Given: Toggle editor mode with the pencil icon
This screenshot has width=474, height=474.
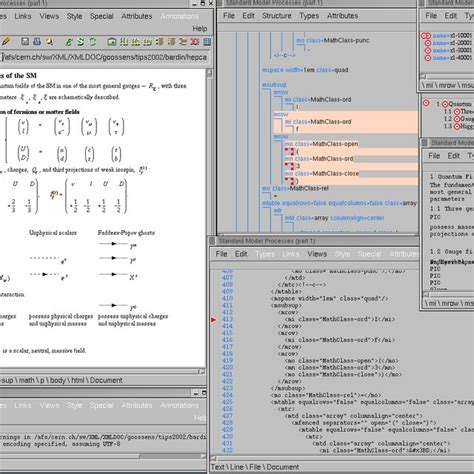Looking at the screenshot, I should pos(6,42).
